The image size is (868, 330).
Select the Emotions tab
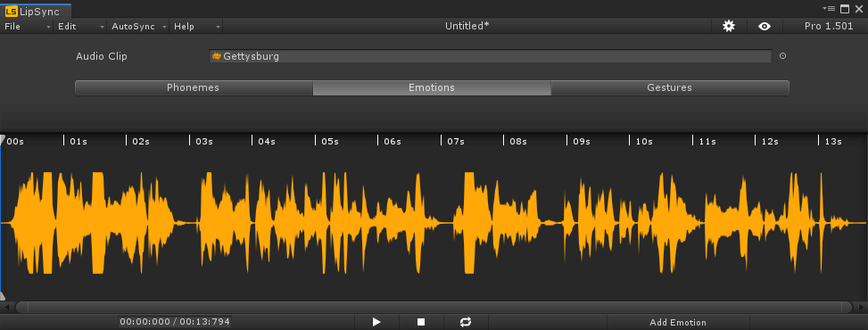coord(432,87)
